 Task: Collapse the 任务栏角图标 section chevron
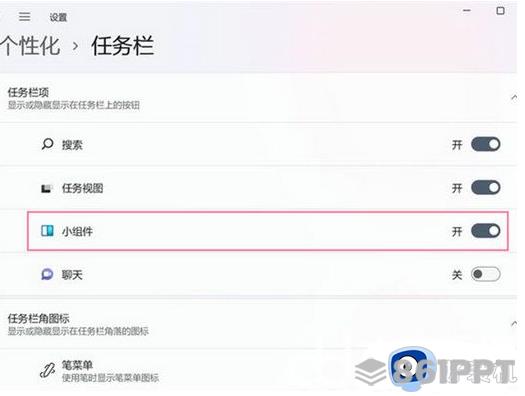(x=514, y=323)
